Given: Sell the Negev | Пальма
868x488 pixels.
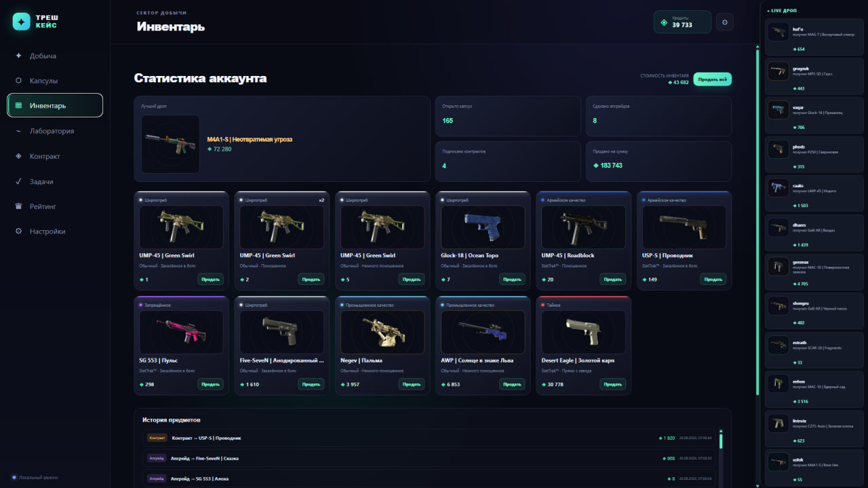Looking at the screenshot, I should click(412, 384).
